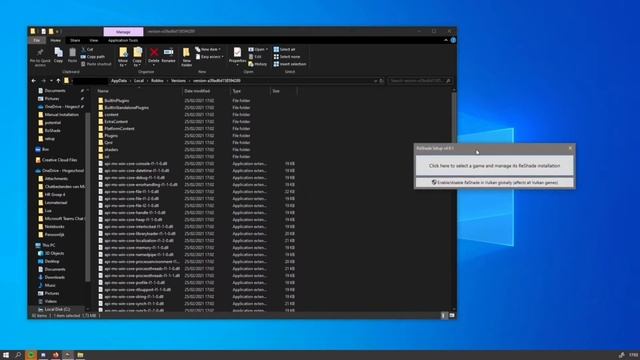Click Enable/disable ReShade in Vulkan button

coord(494,182)
